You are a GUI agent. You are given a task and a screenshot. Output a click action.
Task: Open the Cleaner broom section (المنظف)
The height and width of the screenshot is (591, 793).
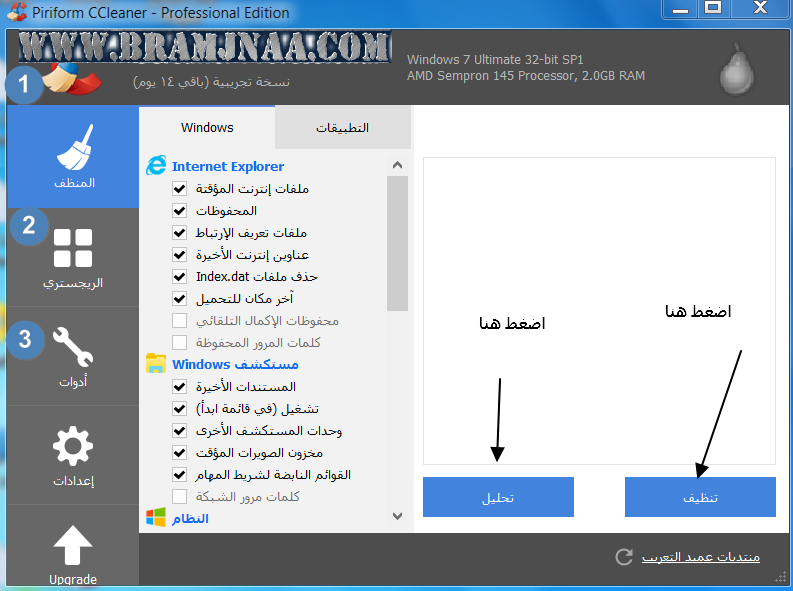(73, 157)
